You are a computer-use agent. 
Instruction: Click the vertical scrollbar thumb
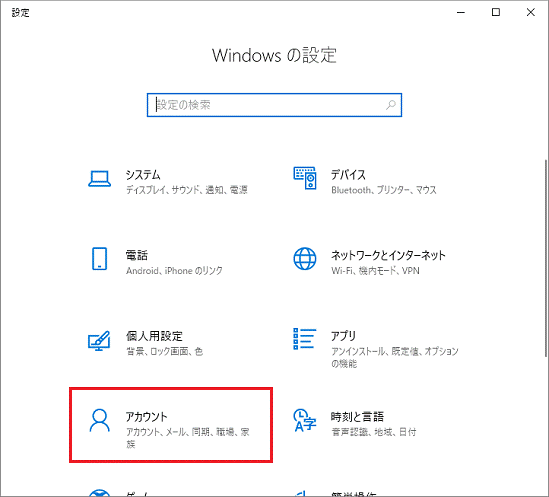[546, 257]
